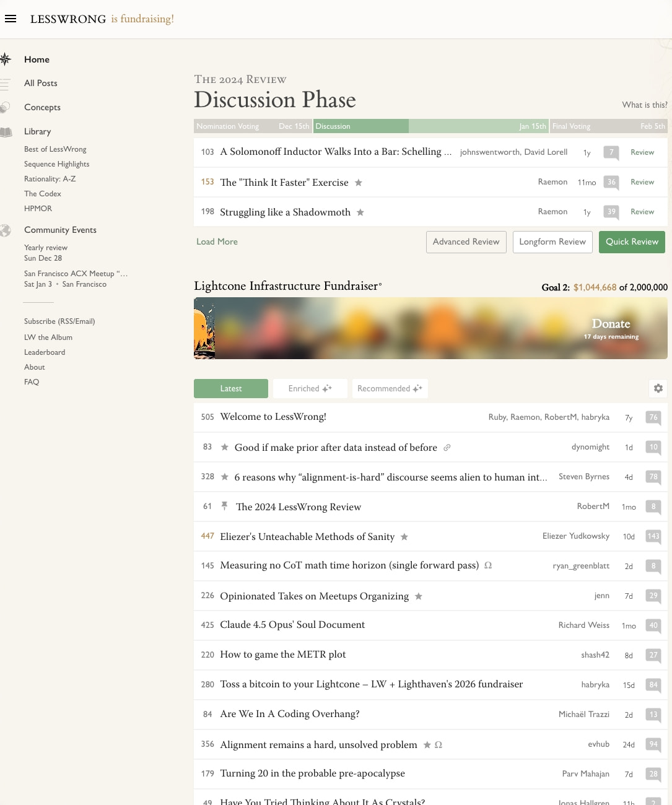Click Donate on the fundraiser banner

click(611, 324)
